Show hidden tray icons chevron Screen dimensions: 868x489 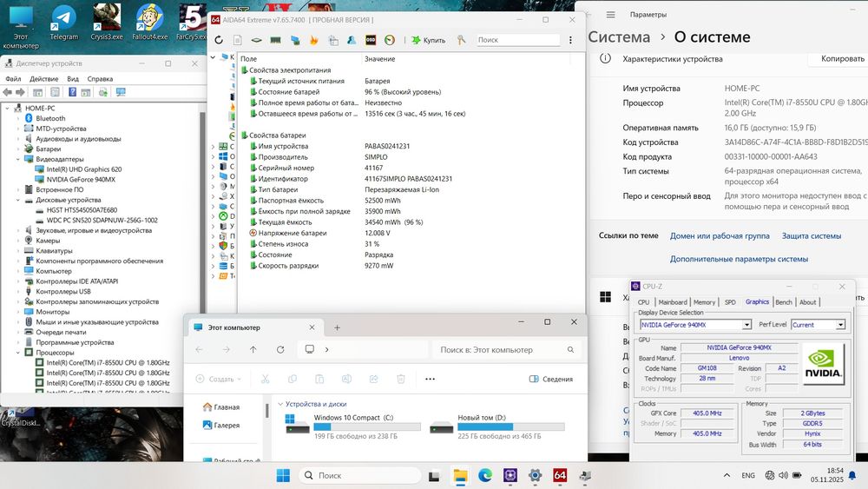tap(727, 475)
